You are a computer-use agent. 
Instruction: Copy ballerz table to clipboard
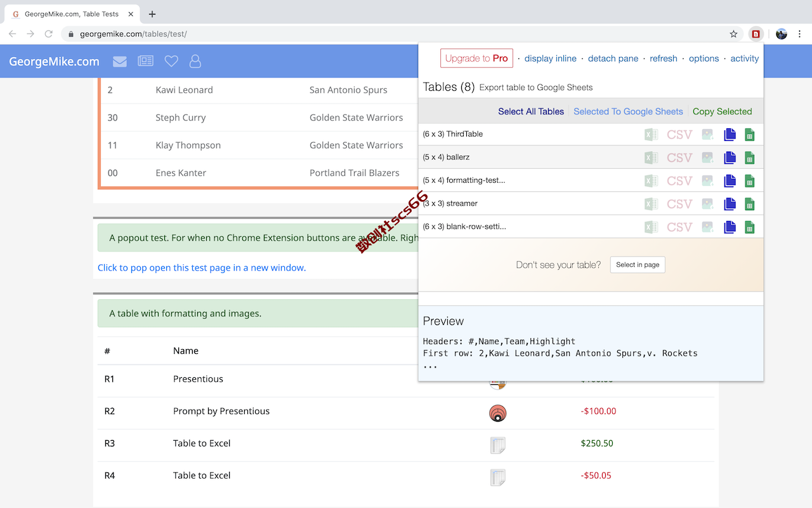coord(730,157)
